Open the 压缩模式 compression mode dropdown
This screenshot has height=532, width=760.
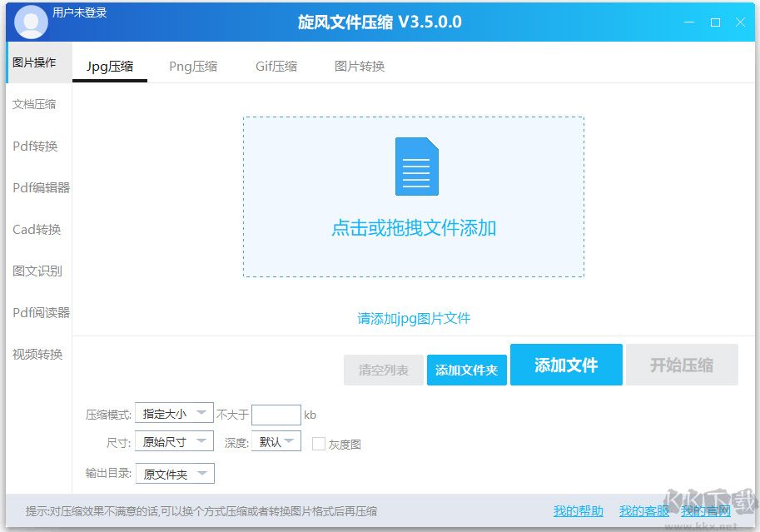point(174,414)
